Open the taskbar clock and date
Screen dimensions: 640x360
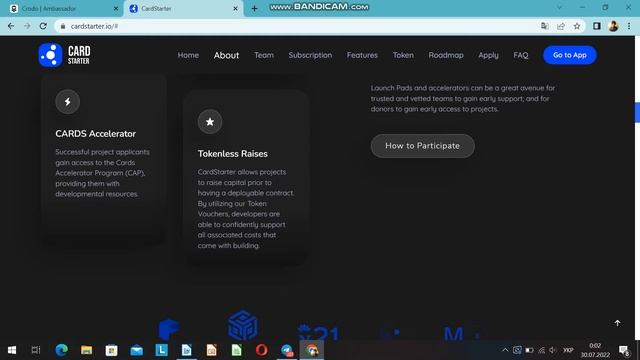(595, 350)
